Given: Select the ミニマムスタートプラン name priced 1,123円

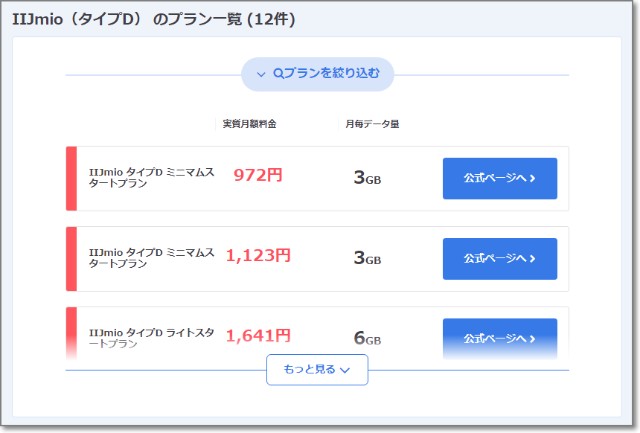Looking at the screenshot, I should 151,258.
